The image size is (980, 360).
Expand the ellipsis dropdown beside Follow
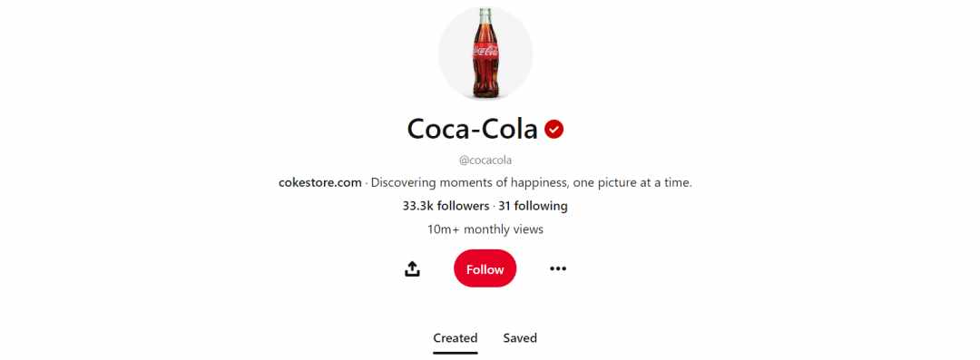tap(557, 268)
